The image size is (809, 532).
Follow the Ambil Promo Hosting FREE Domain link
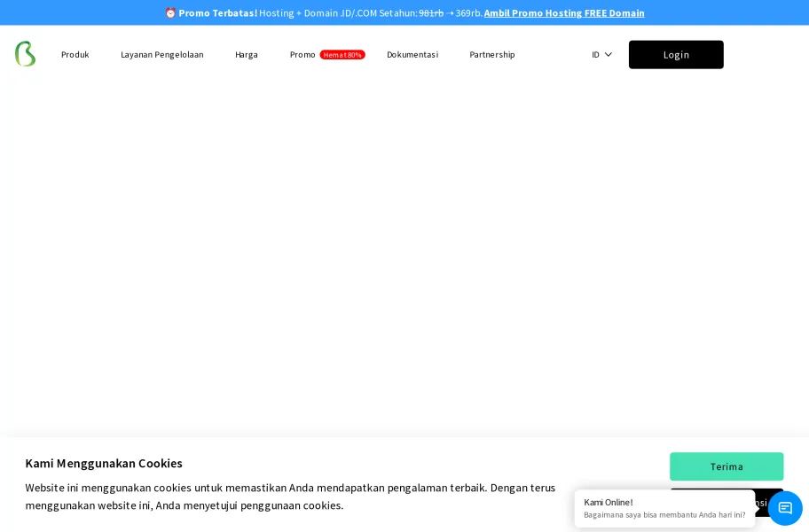point(564,13)
